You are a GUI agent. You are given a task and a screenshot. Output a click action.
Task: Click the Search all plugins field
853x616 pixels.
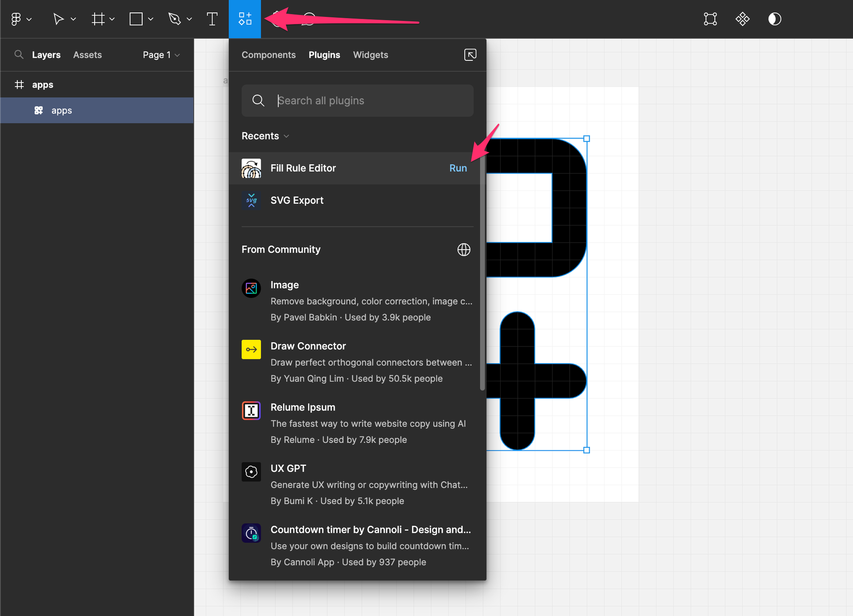[358, 101]
